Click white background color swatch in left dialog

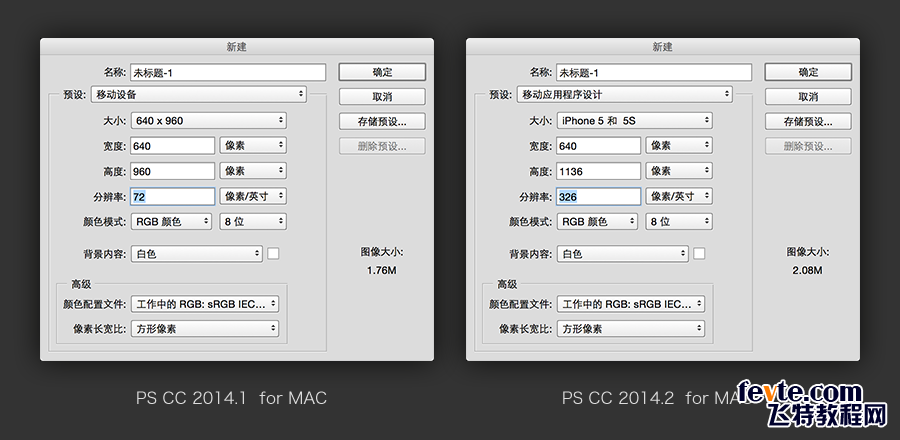point(273,254)
